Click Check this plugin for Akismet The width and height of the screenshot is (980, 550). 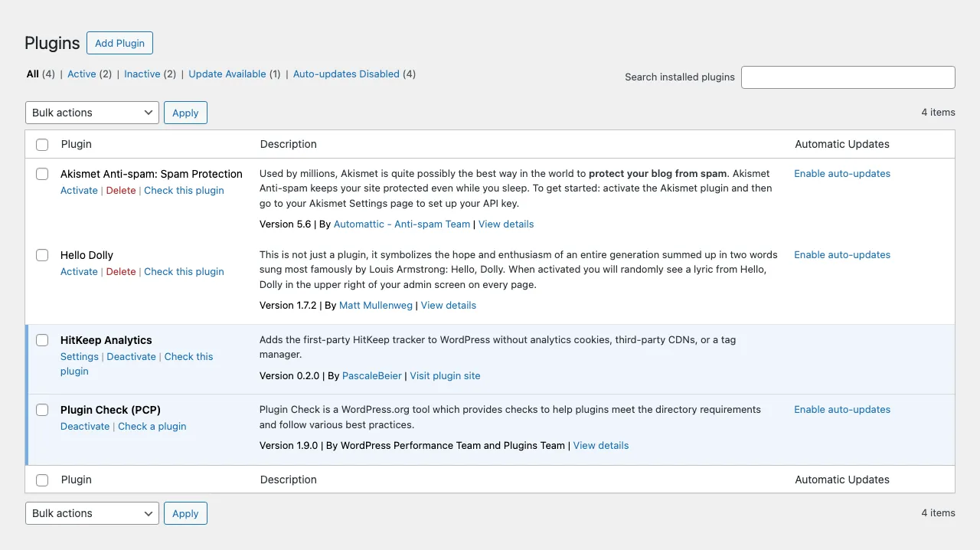[184, 191]
